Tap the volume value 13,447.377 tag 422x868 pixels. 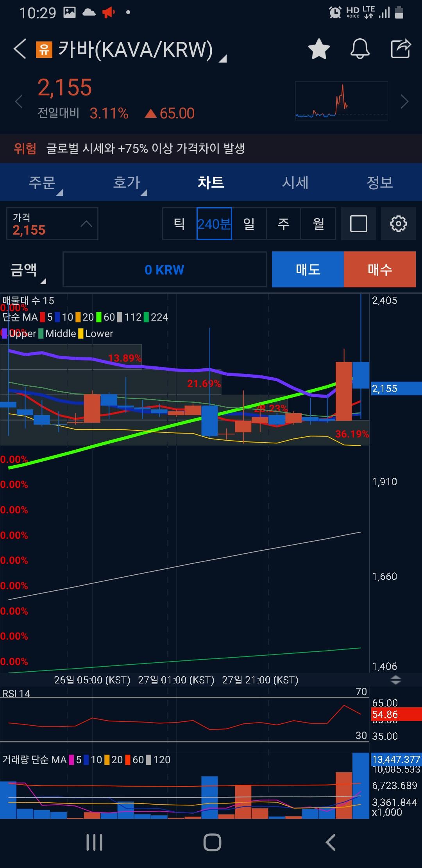[x=396, y=759]
